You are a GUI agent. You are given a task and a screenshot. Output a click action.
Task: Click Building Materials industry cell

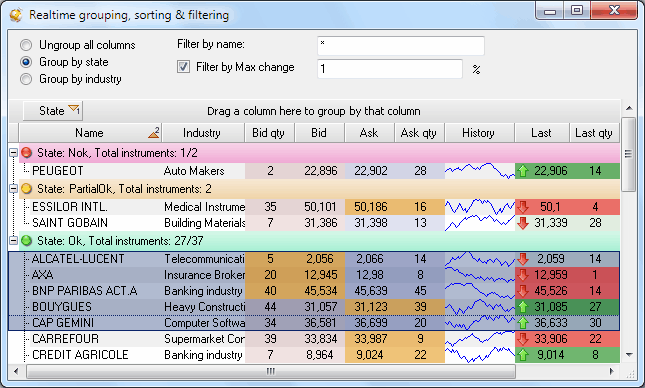[x=204, y=223]
